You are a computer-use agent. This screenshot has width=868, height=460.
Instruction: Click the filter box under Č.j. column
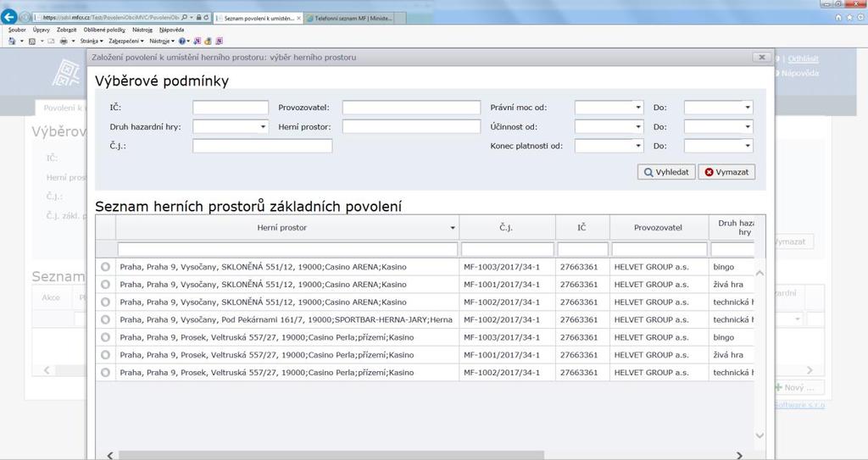coord(508,249)
